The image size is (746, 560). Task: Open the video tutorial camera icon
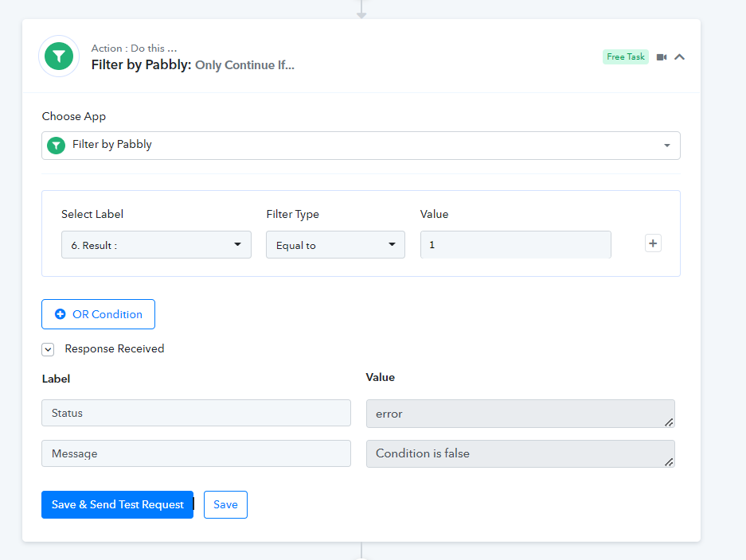tap(662, 57)
